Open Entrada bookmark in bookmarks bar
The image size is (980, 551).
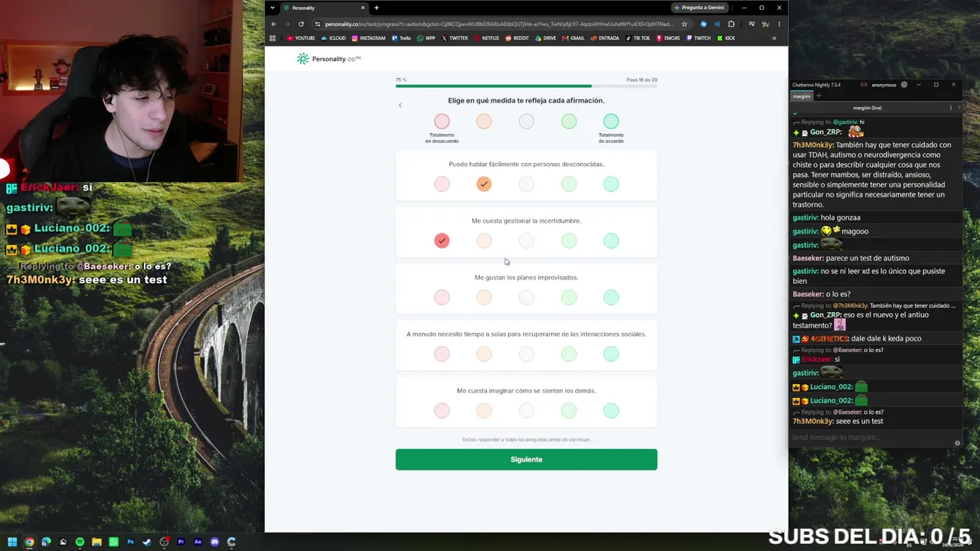click(605, 38)
